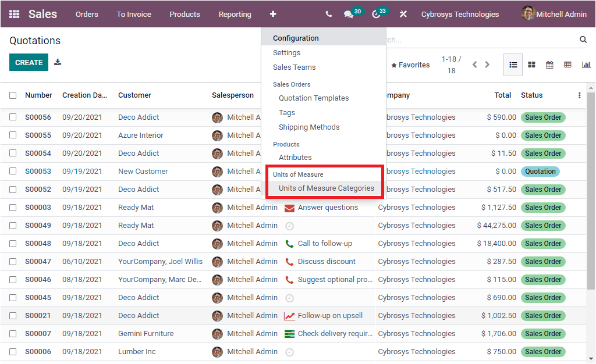Open the Mitchell Admin user menu
Image resolution: width=596 pixels, height=364 pixels.
click(x=553, y=14)
